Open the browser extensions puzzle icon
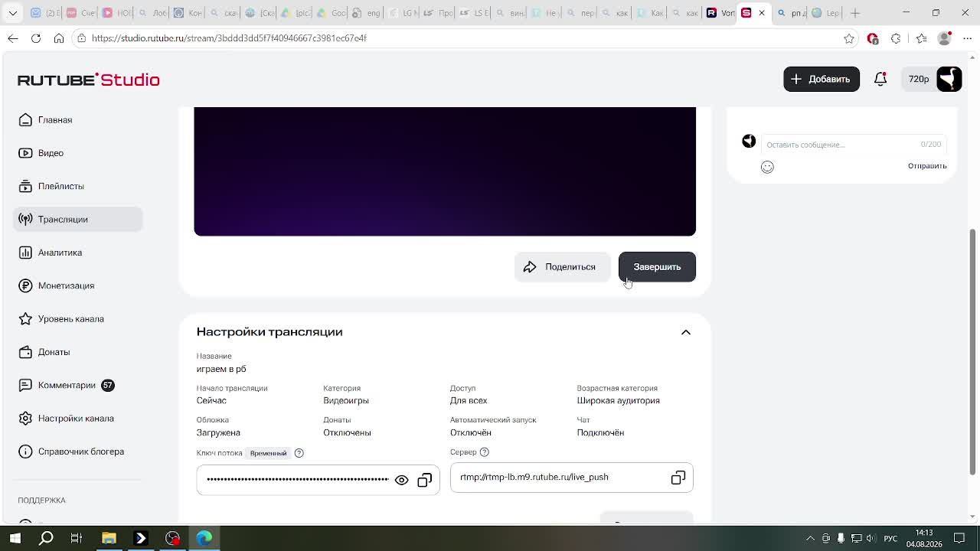Screen dimensions: 980x551 pyautogui.click(x=896, y=38)
